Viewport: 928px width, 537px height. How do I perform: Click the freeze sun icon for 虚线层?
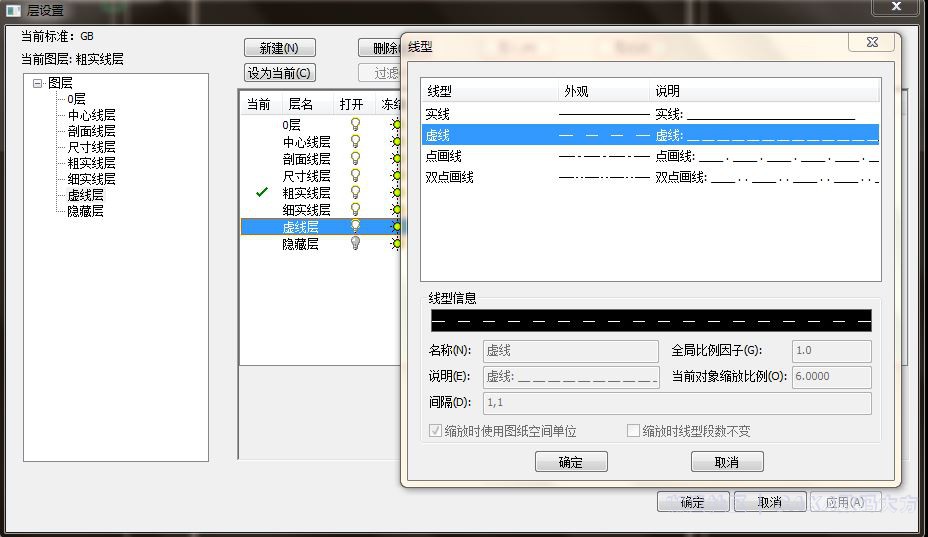tap(396, 226)
